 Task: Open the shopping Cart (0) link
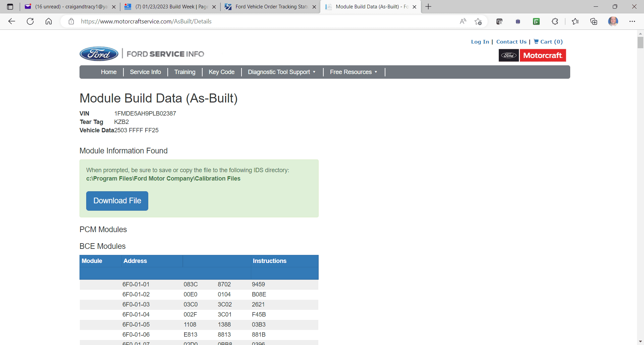pyautogui.click(x=548, y=42)
